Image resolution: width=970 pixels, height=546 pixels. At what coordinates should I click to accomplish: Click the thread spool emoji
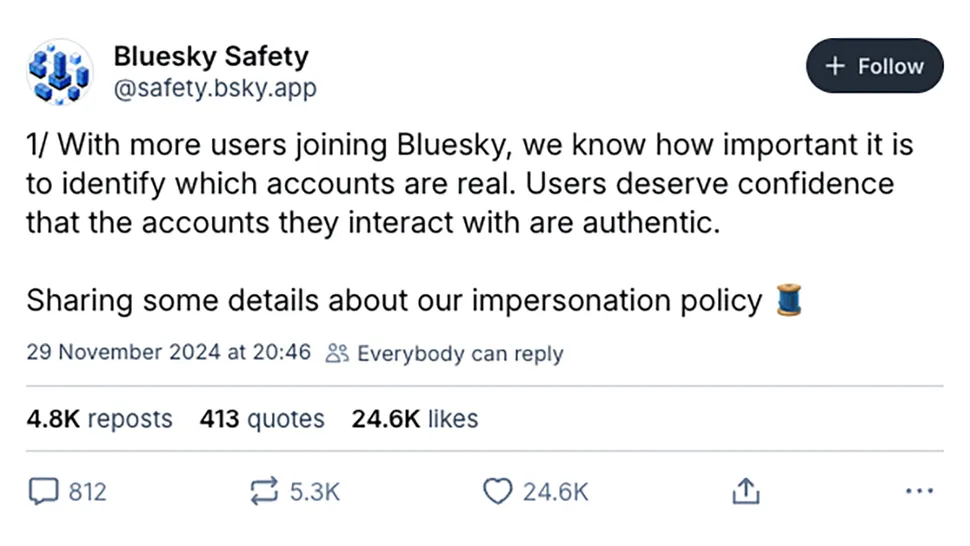(789, 300)
